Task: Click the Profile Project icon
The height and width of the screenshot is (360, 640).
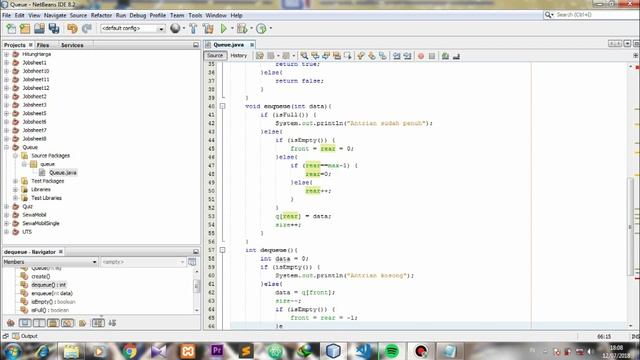Action: [x=261, y=28]
